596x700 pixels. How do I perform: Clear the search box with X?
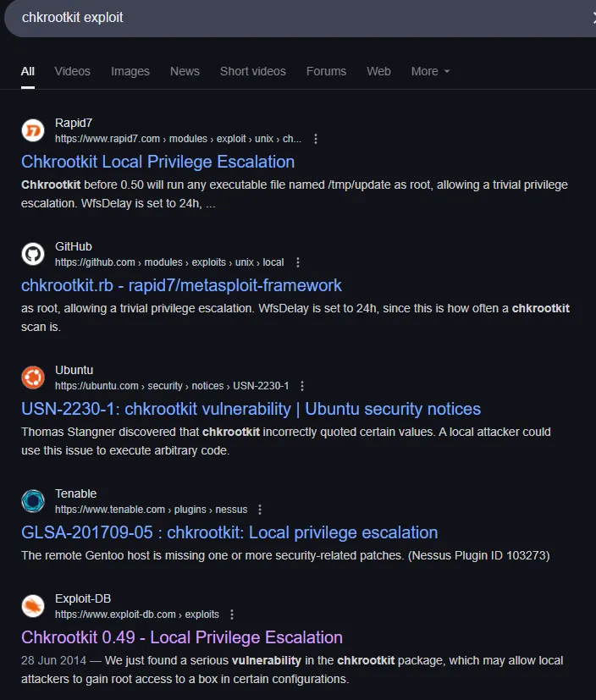(592, 18)
